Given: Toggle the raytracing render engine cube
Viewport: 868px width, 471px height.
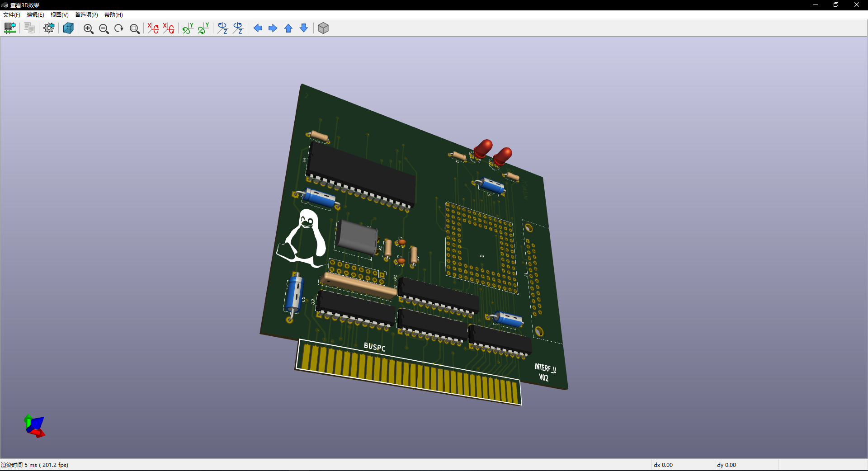Looking at the screenshot, I should pos(68,28).
